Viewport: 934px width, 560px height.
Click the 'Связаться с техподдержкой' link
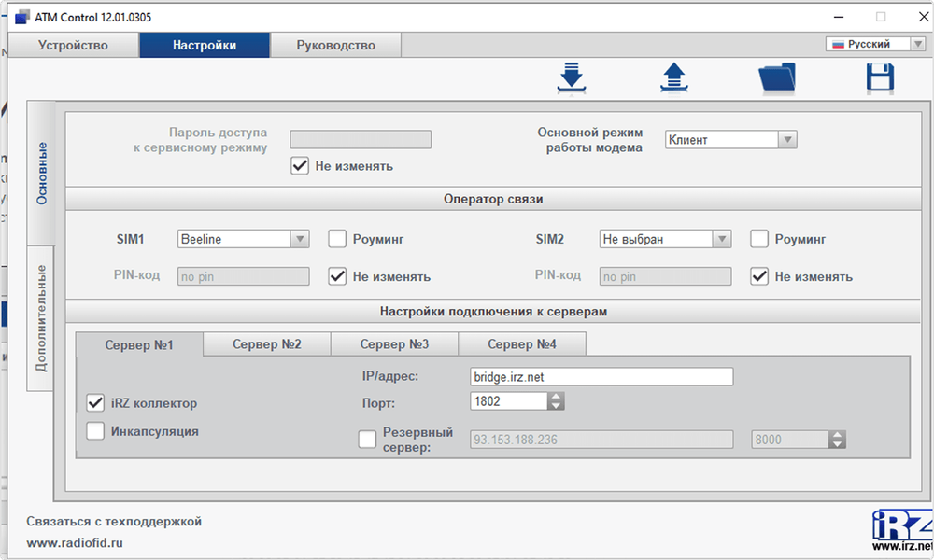[x=114, y=521]
